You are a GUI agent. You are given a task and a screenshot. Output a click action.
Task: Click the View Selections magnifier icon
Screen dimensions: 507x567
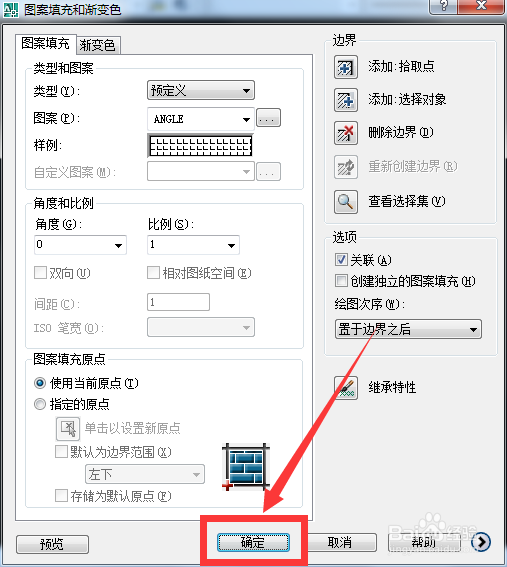(346, 202)
